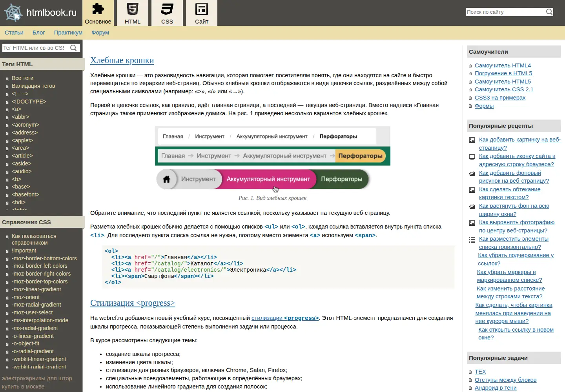The width and height of the screenshot is (565, 392).
Task: Click monitor icon beside Как добавить иконку сайта
Action: coord(472,157)
